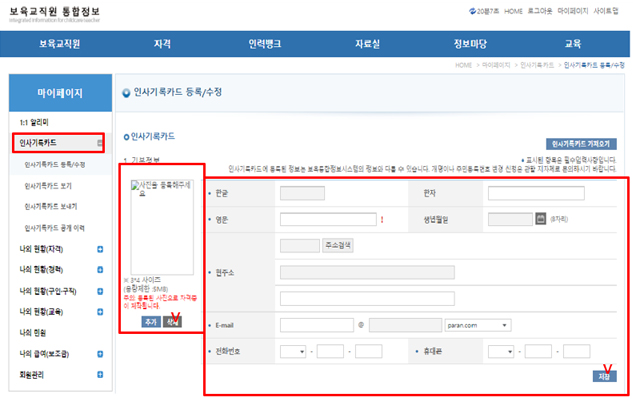This screenshot has height=410, width=635.
Task: Expand 나의 현황(구인·구직) plus icon
Action: tap(100, 291)
